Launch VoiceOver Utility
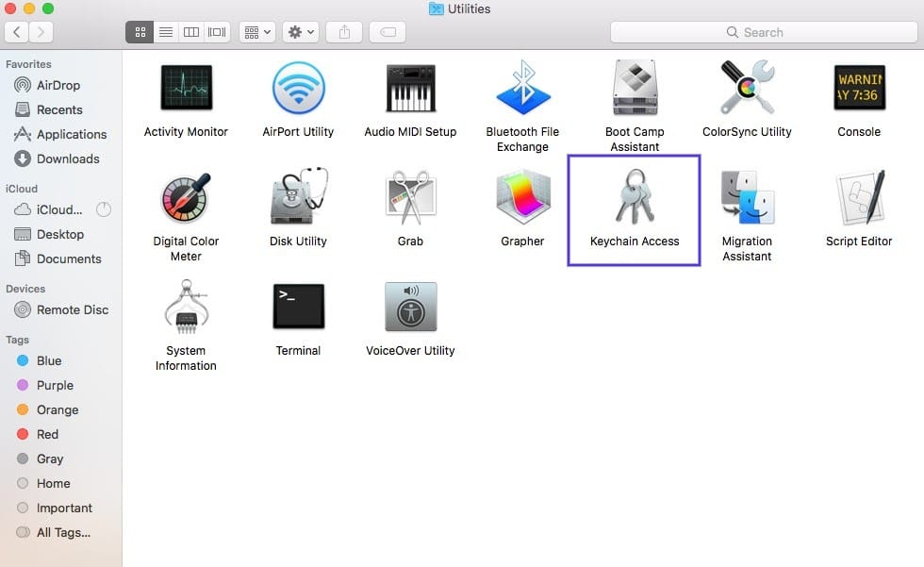 coord(410,306)
